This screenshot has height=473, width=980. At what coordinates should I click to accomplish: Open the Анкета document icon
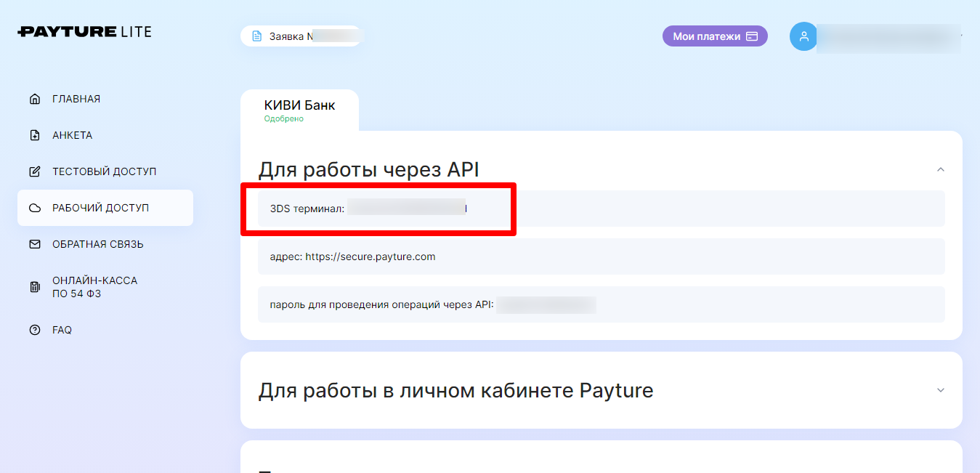tap(34, 134)
